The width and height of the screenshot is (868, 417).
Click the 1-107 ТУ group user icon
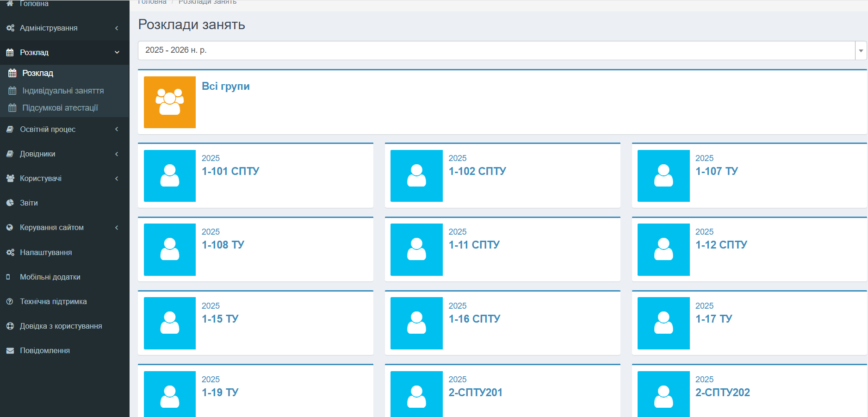(x=663, y=176)
